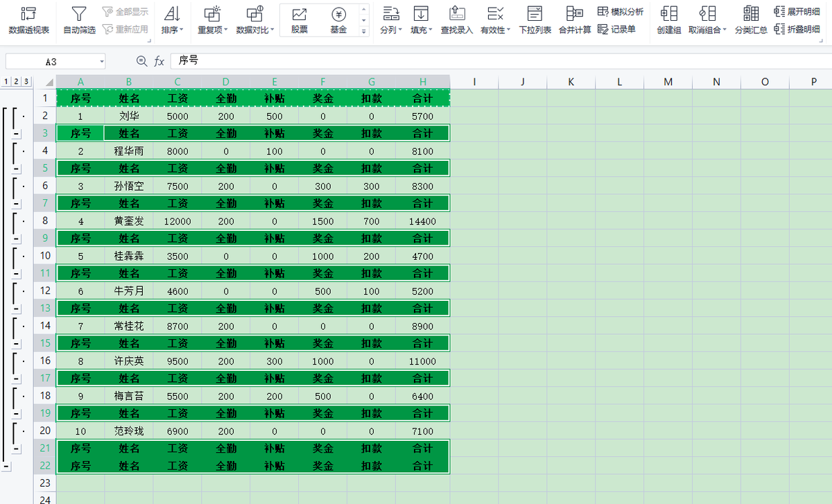Viewport: 832px width, 504px height.
Task: Insert a 下拉列表 dropdown list
Action: pos(535,21)
